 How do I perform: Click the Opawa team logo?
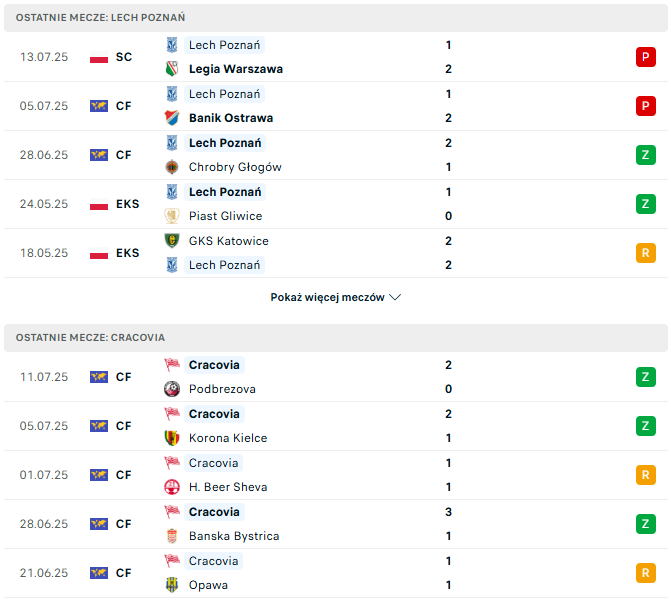click(x=172, y=585)
